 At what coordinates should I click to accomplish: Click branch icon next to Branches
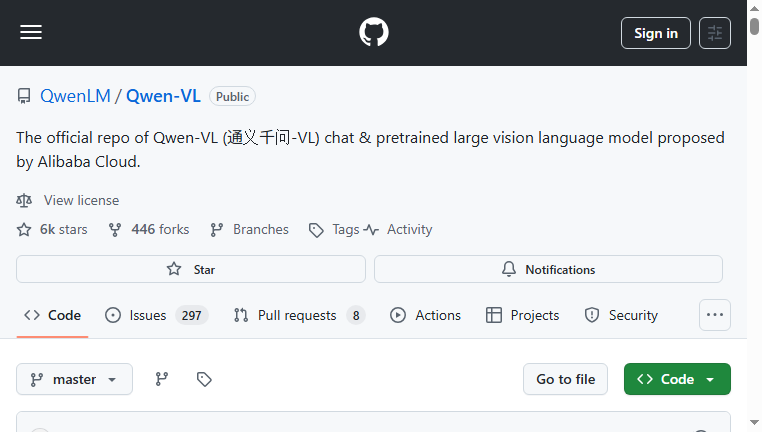coord(216,229)
